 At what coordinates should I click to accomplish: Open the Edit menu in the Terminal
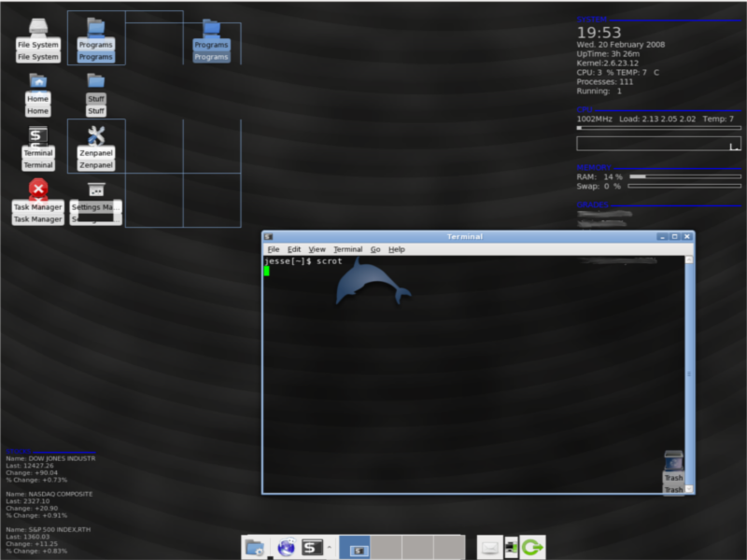click(294, 250)
